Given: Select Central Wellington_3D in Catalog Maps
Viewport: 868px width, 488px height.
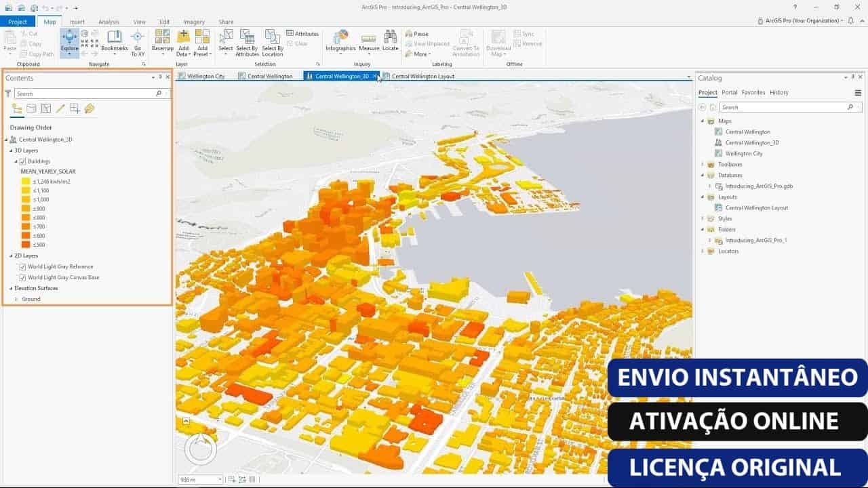Looking at the screenshot, I should [752, 142].
